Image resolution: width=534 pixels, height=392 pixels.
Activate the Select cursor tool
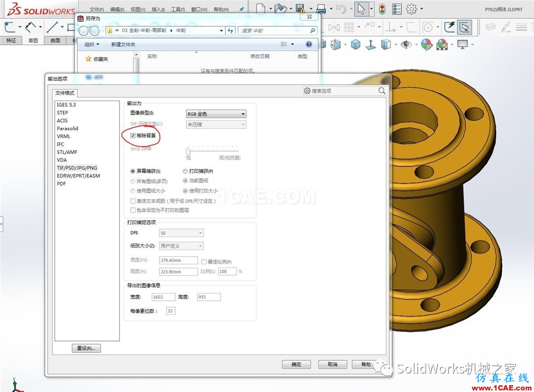tap(361, 9)
